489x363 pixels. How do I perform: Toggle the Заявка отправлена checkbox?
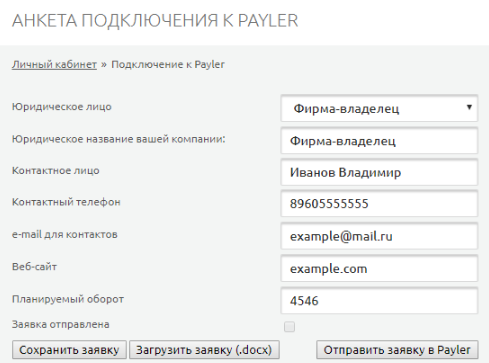(289, 327)
